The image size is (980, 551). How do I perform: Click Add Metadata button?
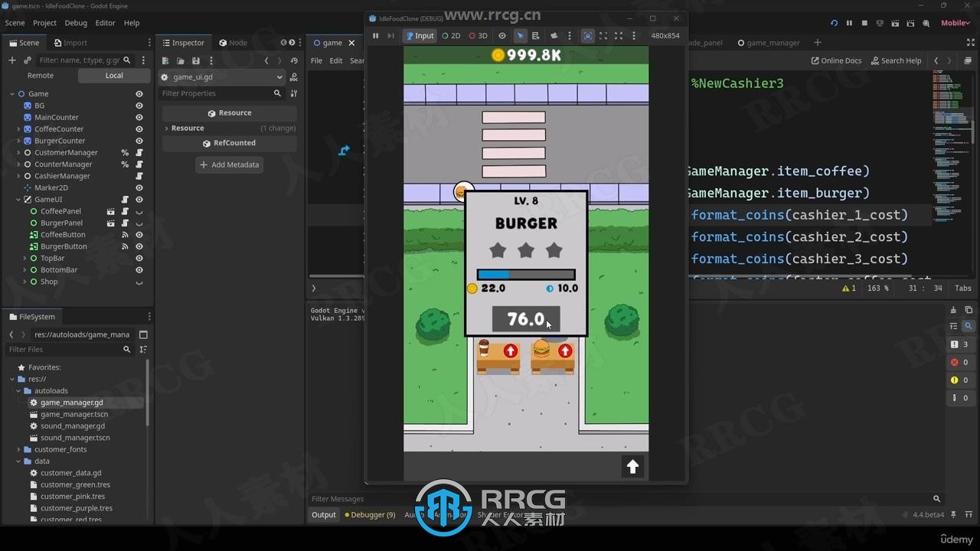(229, 165)
